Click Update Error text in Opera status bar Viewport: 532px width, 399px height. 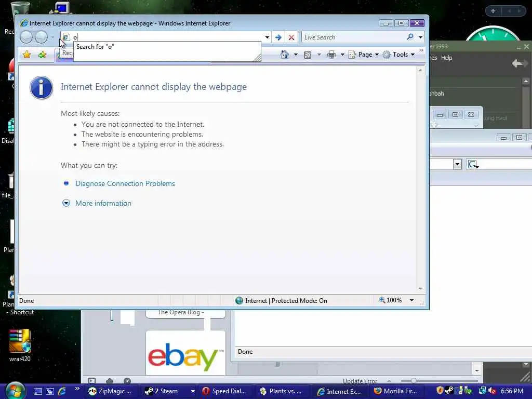[360, 381]
